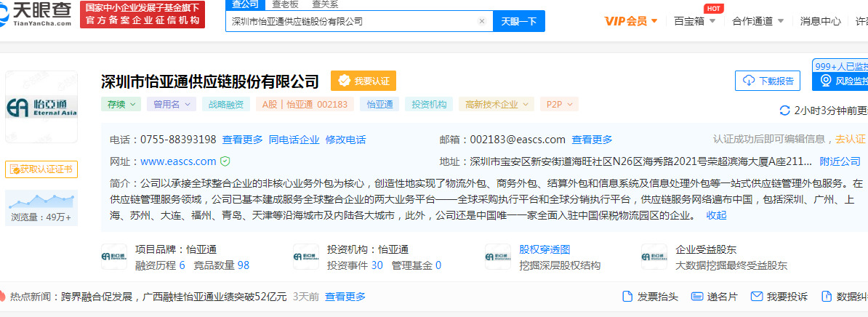
Task: Click the TianYanCha logo
Action: point(36,15)
